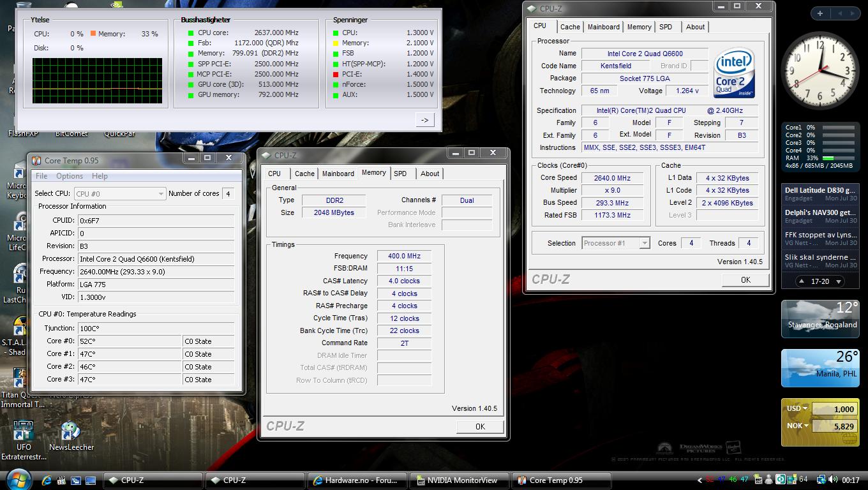Click the Windows Sidebar tray icon
Image resolution: width=868 pixels, height=490 pixels.
791,480
